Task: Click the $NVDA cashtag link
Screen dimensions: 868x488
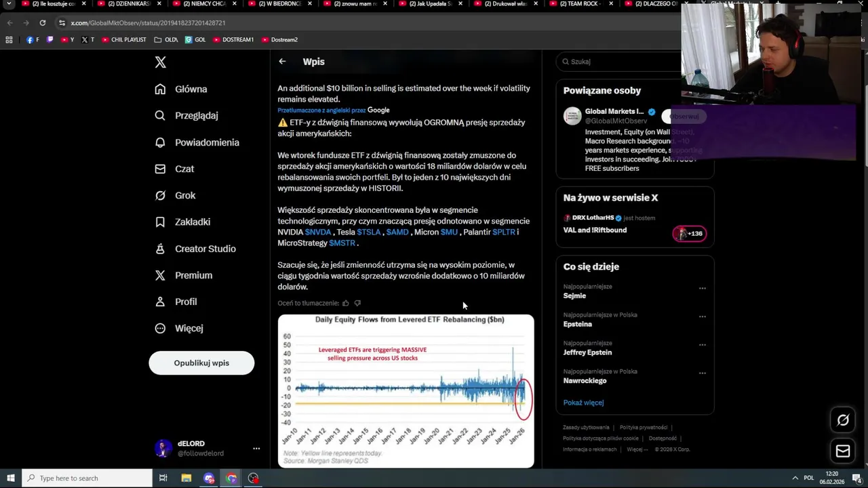Action: pyautogui.click(x=318, y=232)
